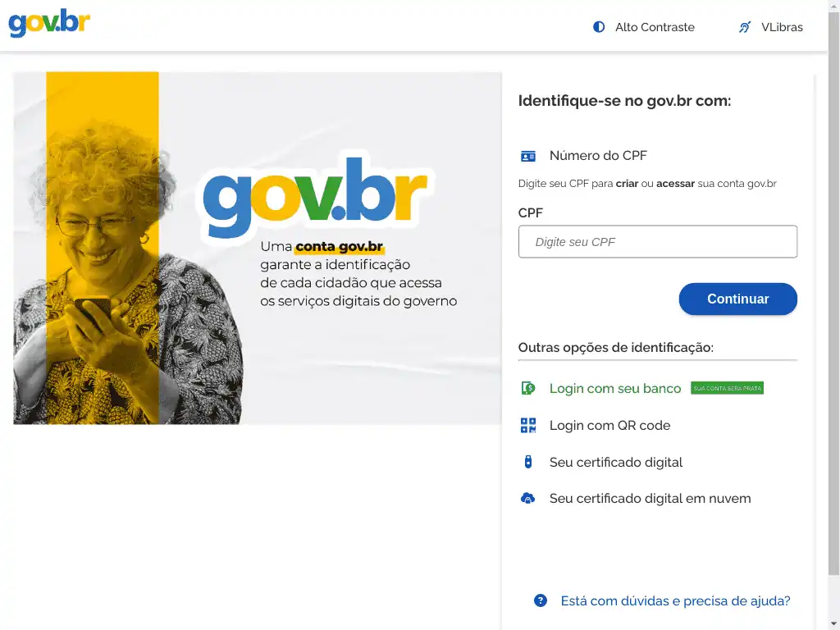
Task: Click the digital certificate USB token icon
Action: click(x=527, y=462)
